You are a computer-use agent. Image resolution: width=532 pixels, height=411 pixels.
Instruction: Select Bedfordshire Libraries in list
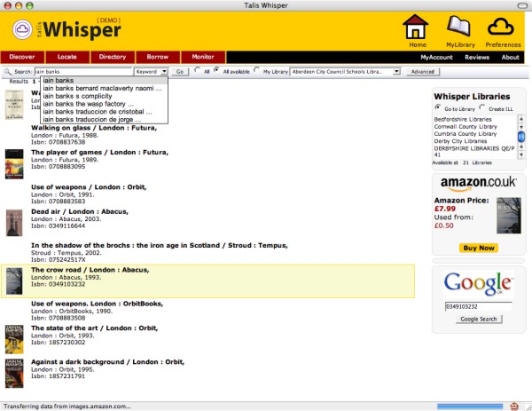point(463,119)
